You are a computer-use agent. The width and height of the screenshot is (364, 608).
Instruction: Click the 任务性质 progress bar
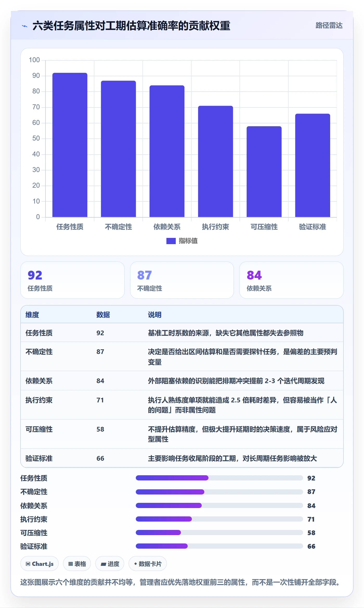(x=219, y=478)
